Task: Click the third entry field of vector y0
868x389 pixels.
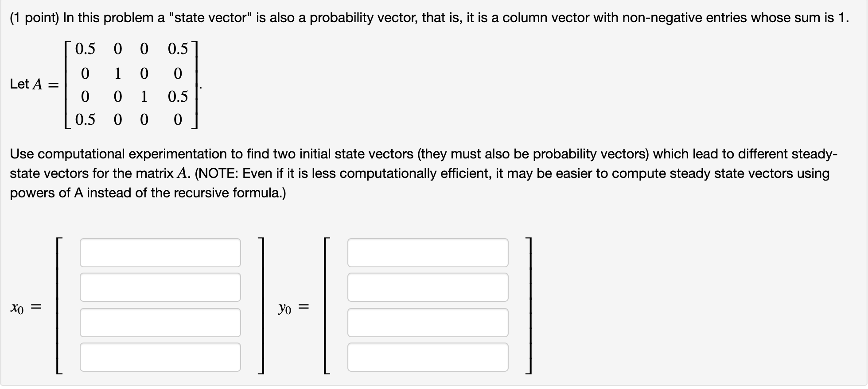Action: coord(428,322)
